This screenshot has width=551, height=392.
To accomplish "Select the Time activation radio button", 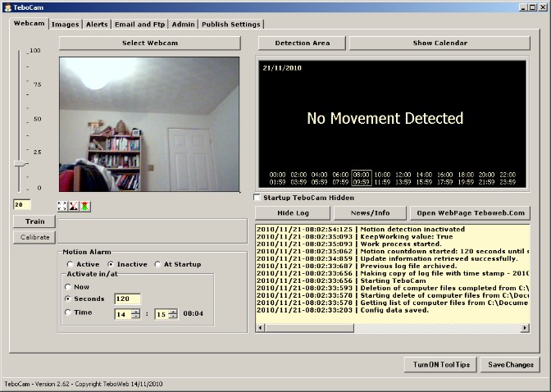I will [x=68, y=312].
